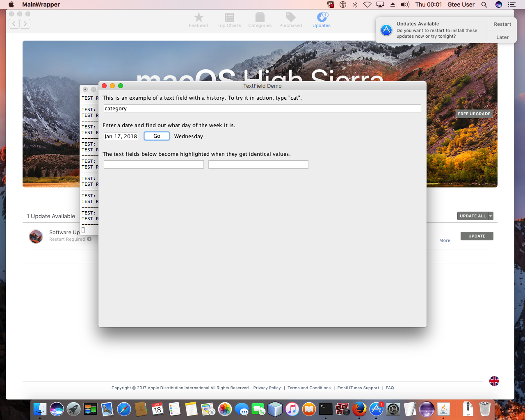Open the Apple menu
The width and height of the screenshot is (525, 420).
click(x=11, y=5)
